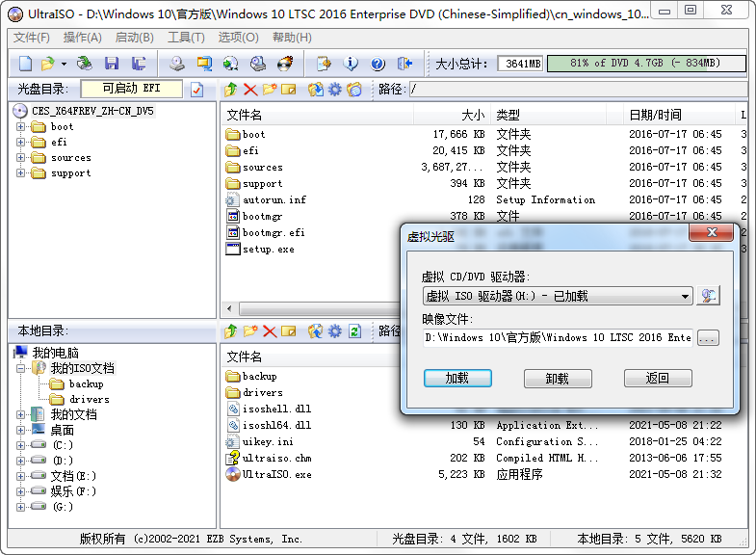The image size is (756, 555).
Task: Click gear properties icon in disc directory toolbar
Action: click(334, 90)
